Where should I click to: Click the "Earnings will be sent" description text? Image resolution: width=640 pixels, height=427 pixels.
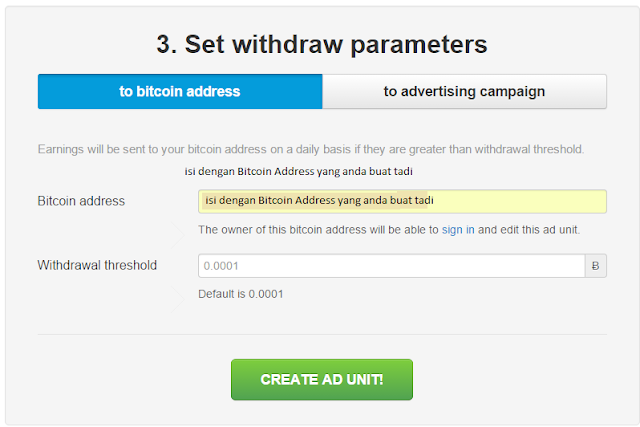310,149
